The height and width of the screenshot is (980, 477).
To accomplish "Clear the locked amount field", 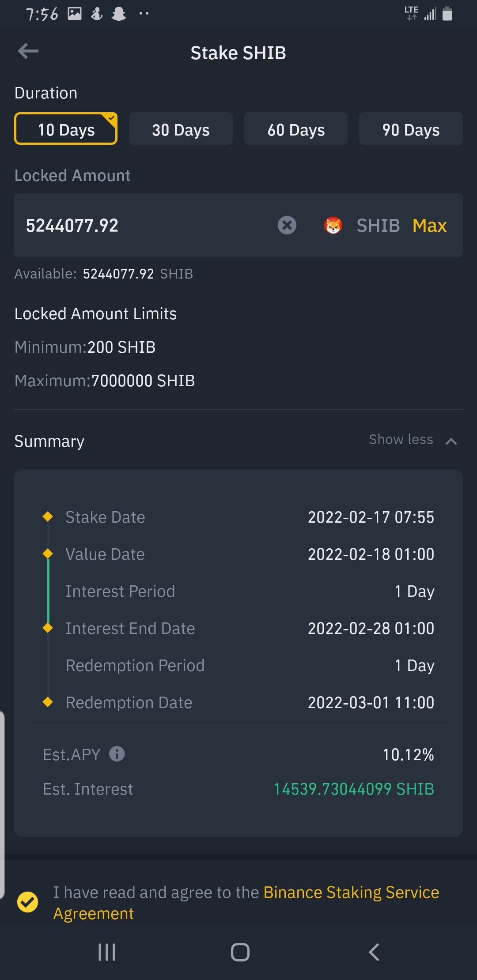I will point(287,225).
